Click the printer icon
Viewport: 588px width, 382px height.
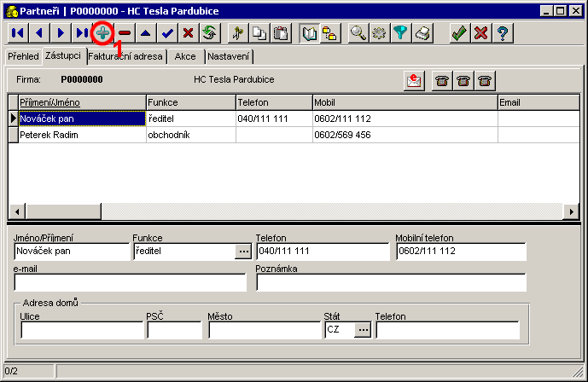[422, 33]
